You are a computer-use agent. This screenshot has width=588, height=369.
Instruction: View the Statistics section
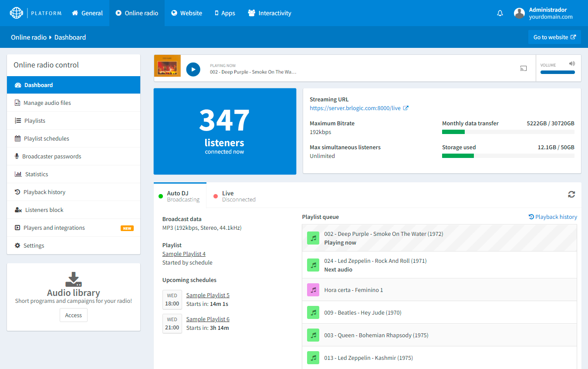click(x=36, y=174)
